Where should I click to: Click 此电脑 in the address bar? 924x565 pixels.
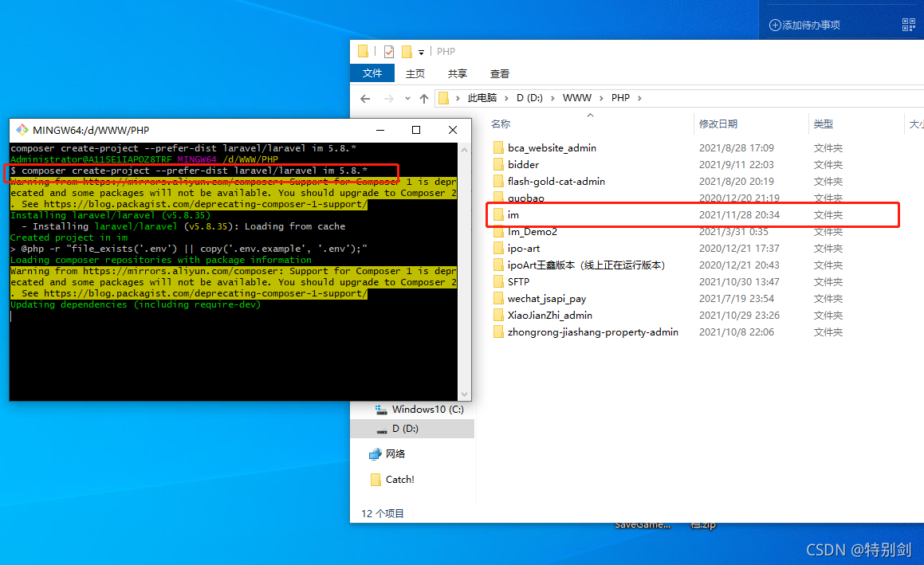482,98
